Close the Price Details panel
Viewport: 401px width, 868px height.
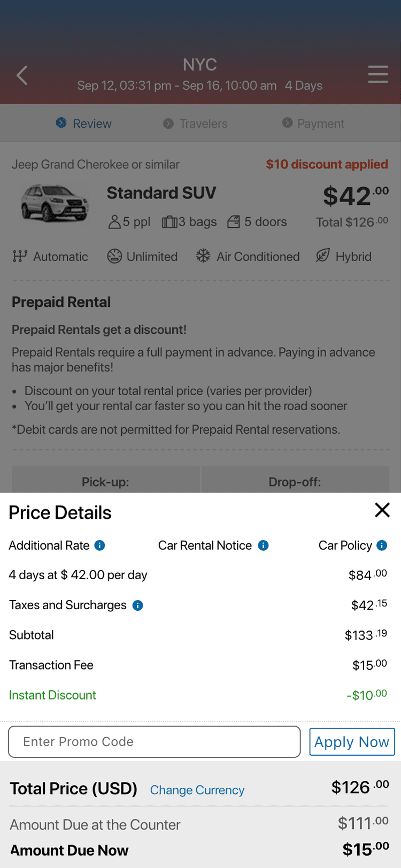pyautogui.click(x=382, y=510)
